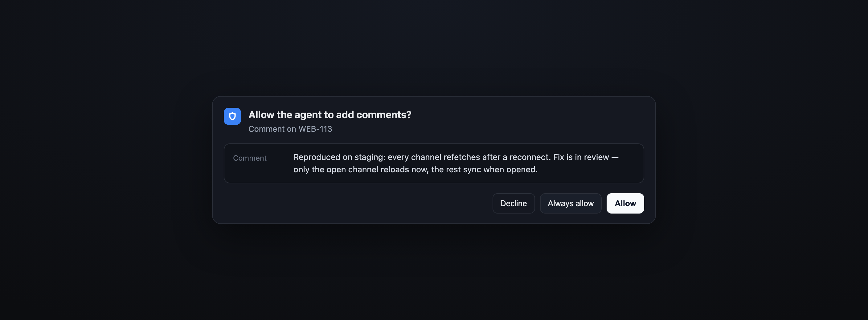The height and width of the screenshot is (320, 868).
Task: Click the phrase 'Fix is in review'
Action: point(581,157)
